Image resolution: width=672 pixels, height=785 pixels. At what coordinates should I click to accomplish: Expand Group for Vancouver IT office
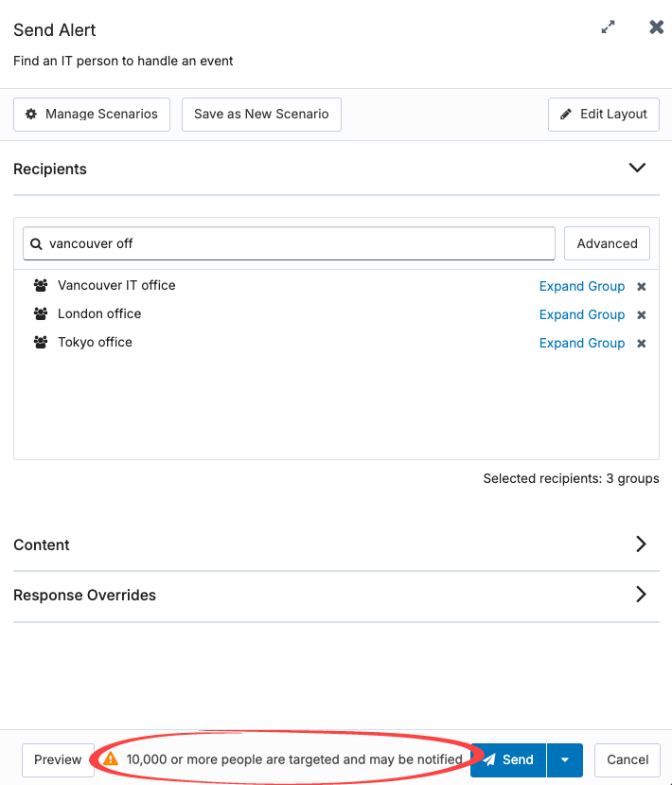[x=582, y=286]
